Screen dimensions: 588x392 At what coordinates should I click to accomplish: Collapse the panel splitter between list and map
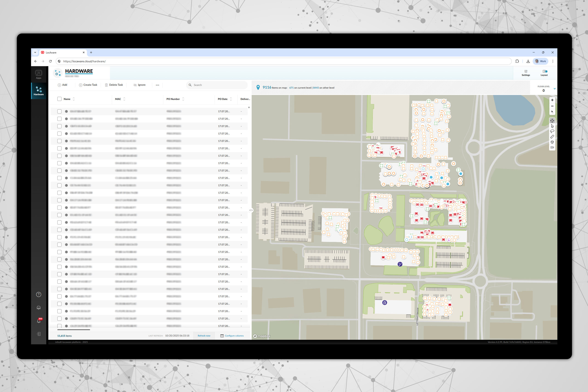coord(251,210)
